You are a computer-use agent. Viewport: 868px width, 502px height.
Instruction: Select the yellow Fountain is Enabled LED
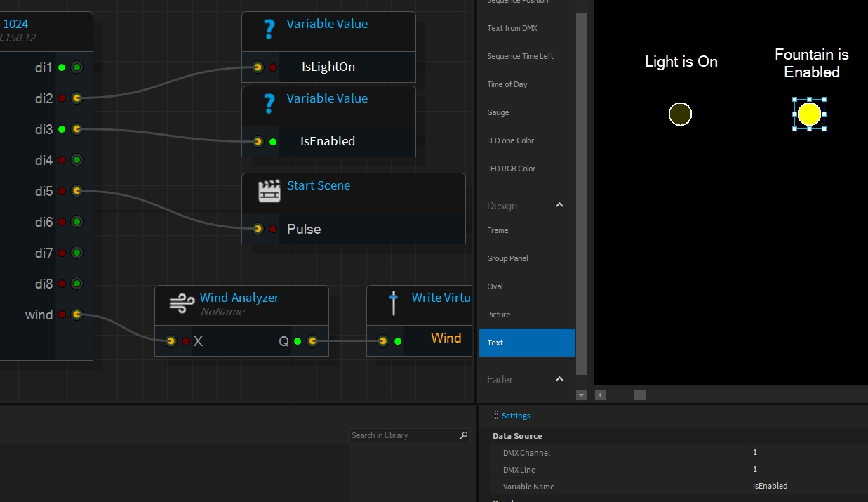click(x=809, y=114)
